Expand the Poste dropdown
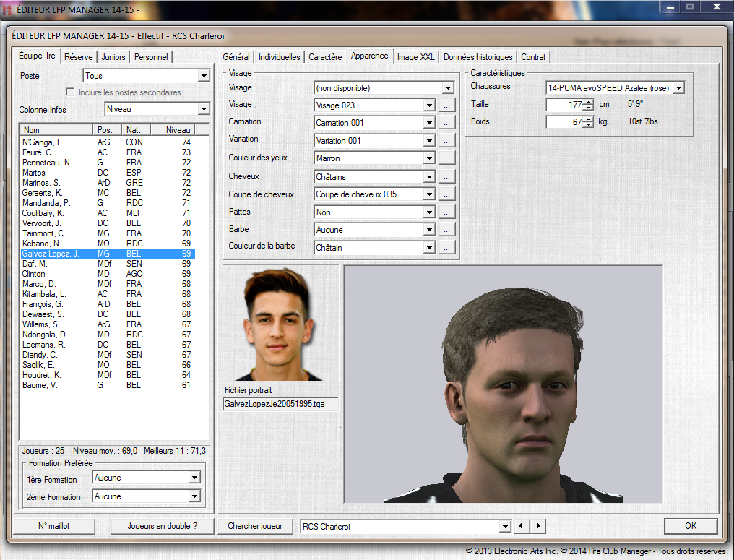734x560 pixels. click(204, 76)
